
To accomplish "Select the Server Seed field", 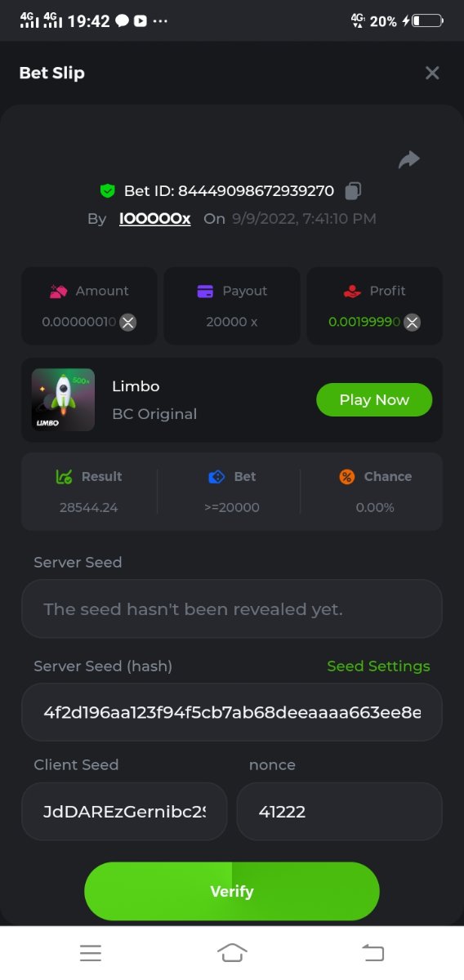I will [x=232, y=608].
